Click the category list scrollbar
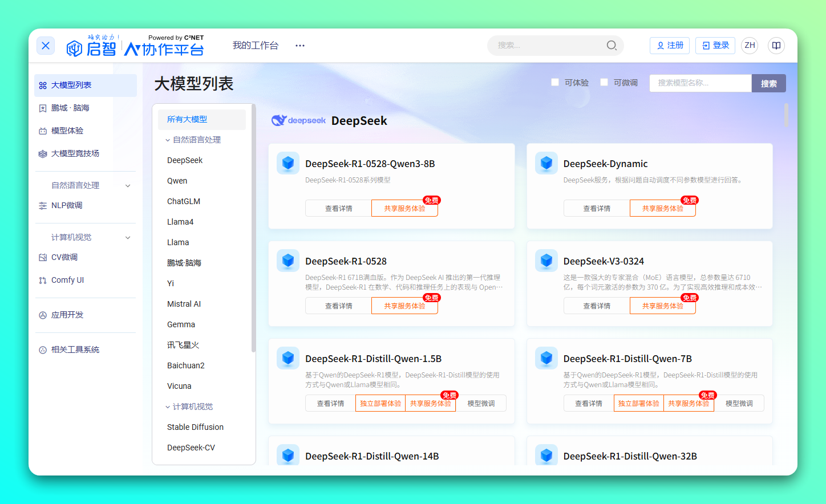Viewport: 826px width, 504px height. tap(253, 228)
